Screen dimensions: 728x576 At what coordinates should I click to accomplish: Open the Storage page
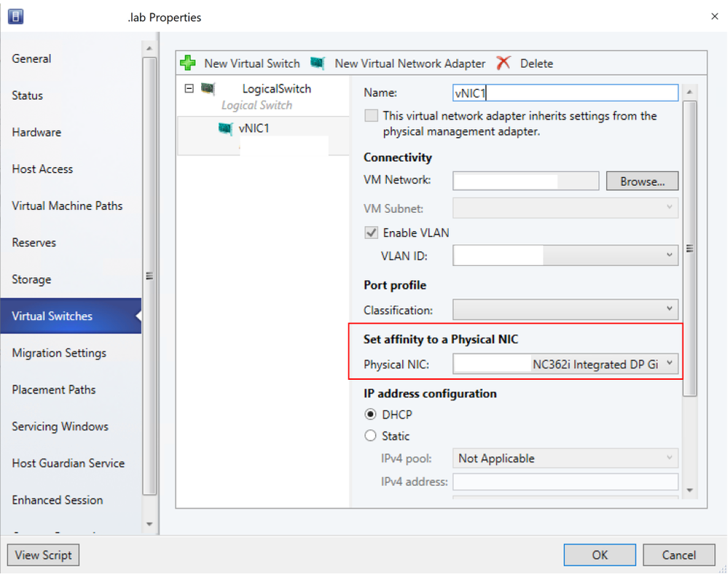tap(71, 279)
